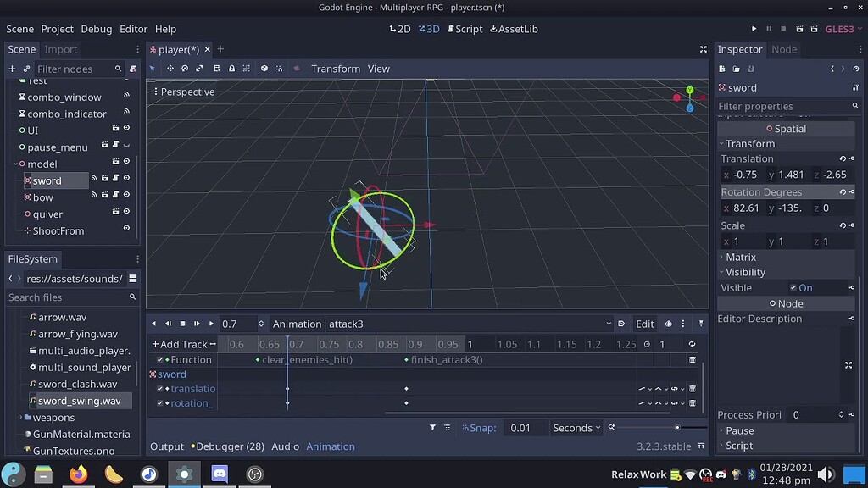Open Firefox from the taskbar
The image size is (868, 488).
point(79,474)
